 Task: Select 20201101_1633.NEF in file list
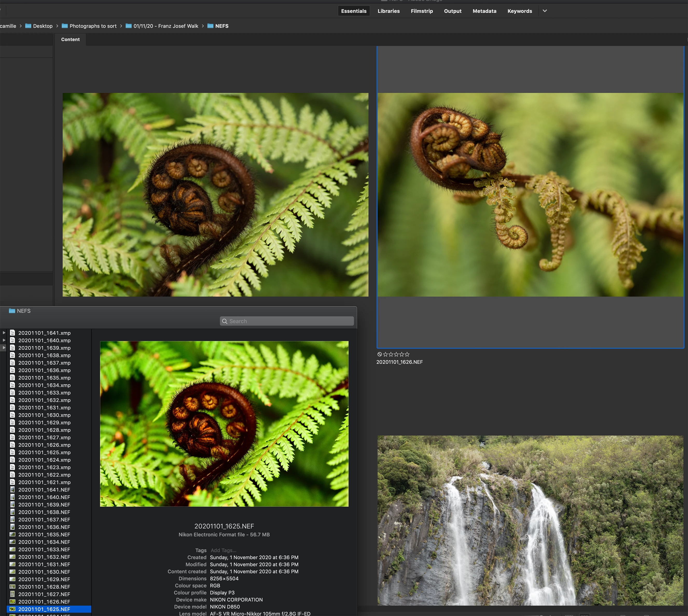pyautogui.click(x=44, y=549)
